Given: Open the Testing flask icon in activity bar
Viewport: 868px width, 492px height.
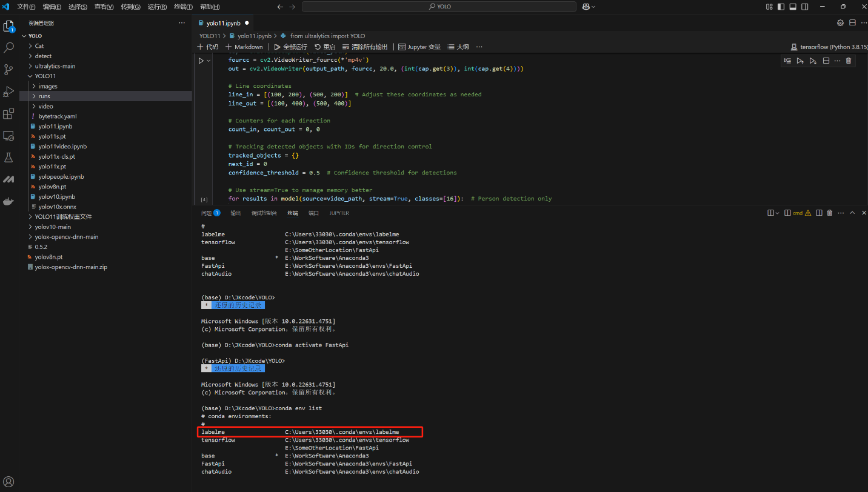Looking at the screenshot, I should (8, 158).
